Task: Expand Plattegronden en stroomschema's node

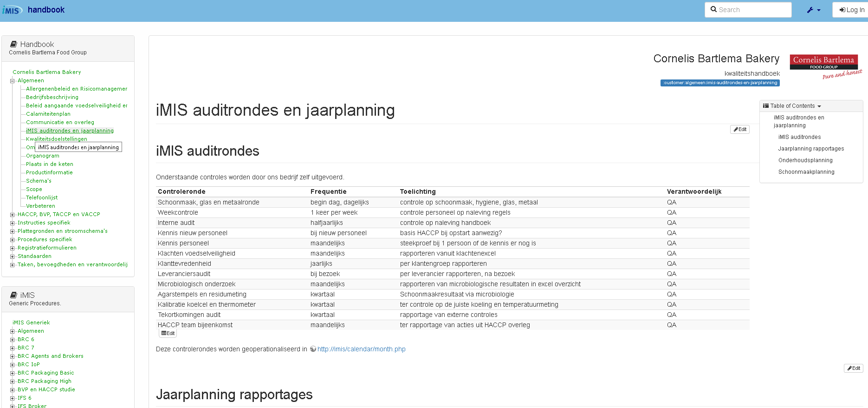Action: (x=13, y=231)
